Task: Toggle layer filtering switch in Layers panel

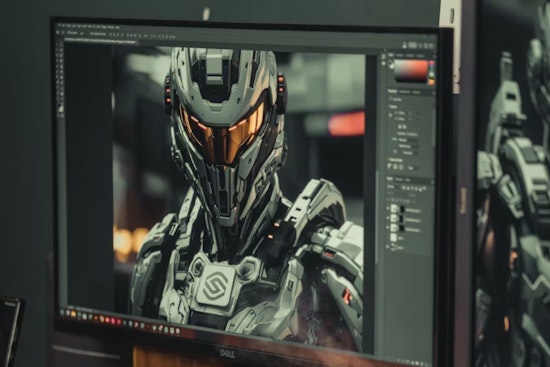Action: (424, 188)
